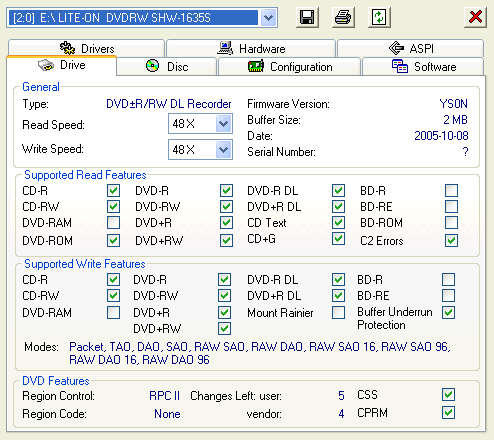
Task: Click the Print icon
Action: (x=343, y=17)
